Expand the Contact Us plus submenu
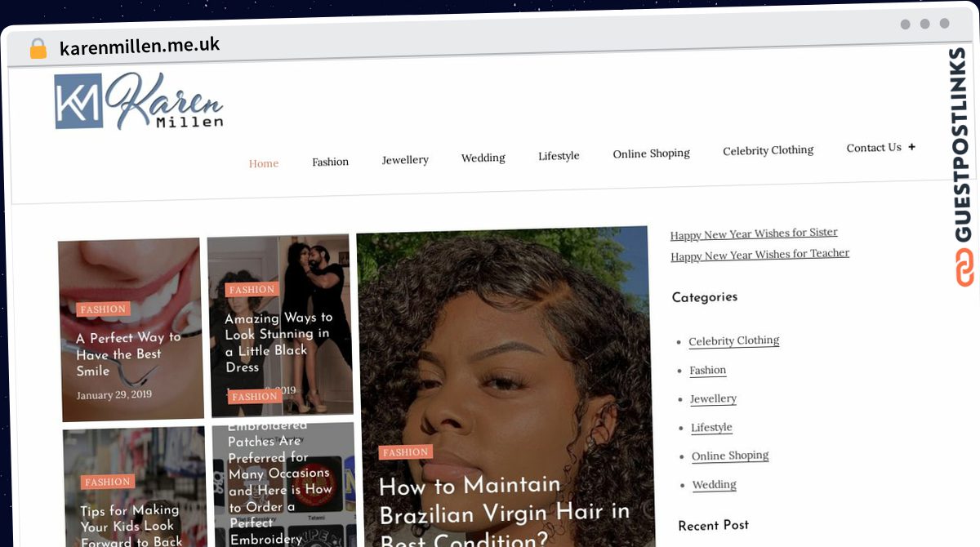The image size is (980, 547). click(911, 147)
